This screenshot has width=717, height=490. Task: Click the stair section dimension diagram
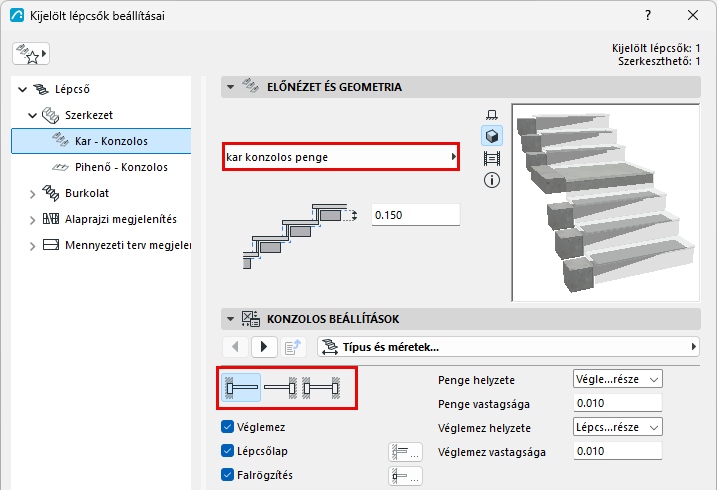pyautogui.click(x=300, y=236)
